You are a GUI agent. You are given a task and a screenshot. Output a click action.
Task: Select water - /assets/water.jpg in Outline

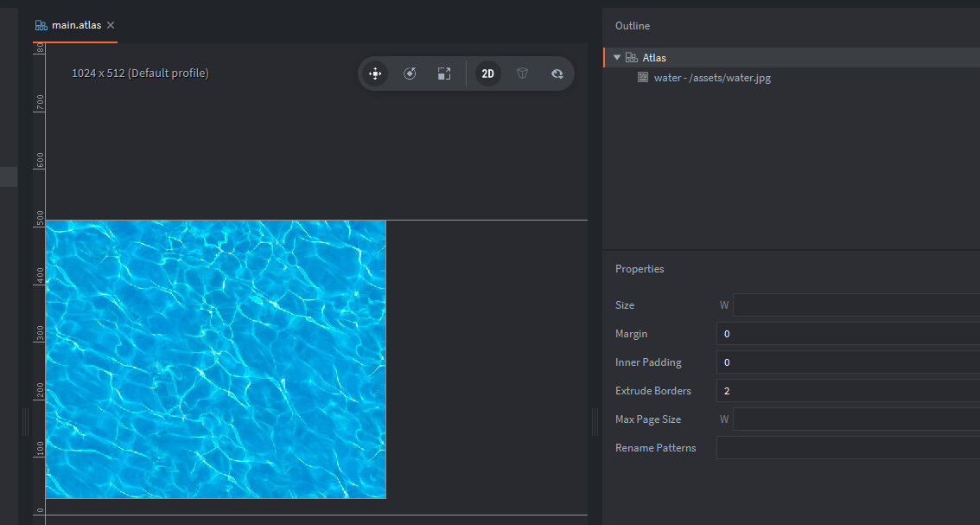(x=712, y=78)
